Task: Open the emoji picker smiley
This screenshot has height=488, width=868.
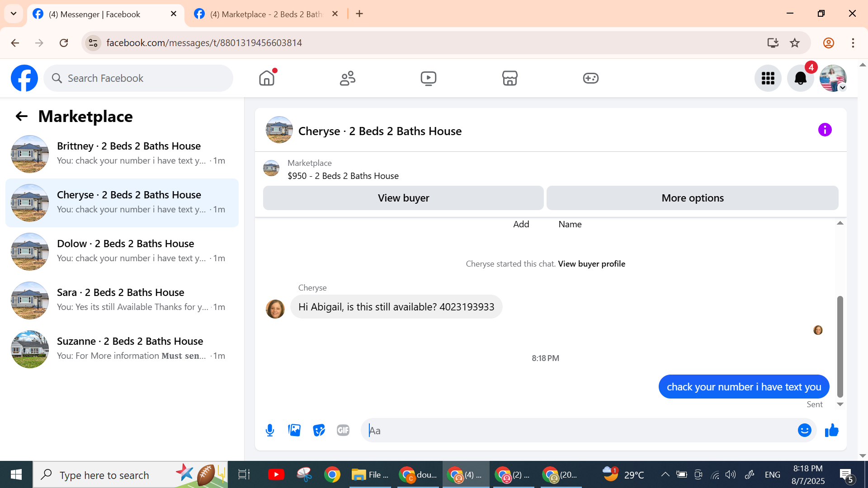Action: [805, 430]
